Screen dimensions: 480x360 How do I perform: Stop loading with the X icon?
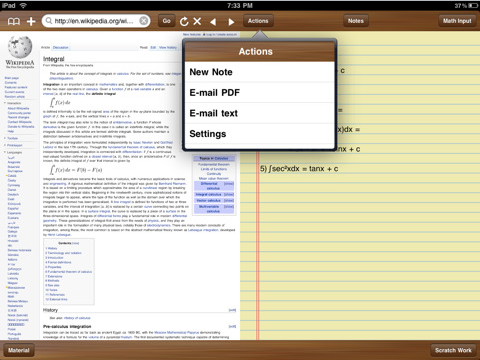(197, 21)
